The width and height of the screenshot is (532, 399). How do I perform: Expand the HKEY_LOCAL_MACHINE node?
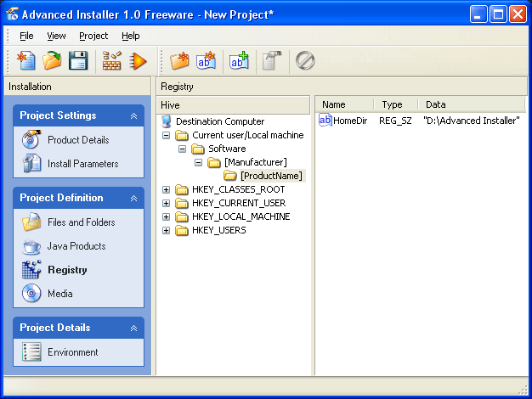pyautogui.click(x=166, y=217)
